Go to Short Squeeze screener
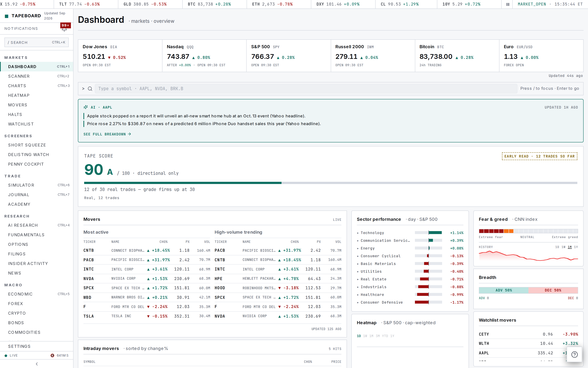588x368 pixels. click(37, 145)
